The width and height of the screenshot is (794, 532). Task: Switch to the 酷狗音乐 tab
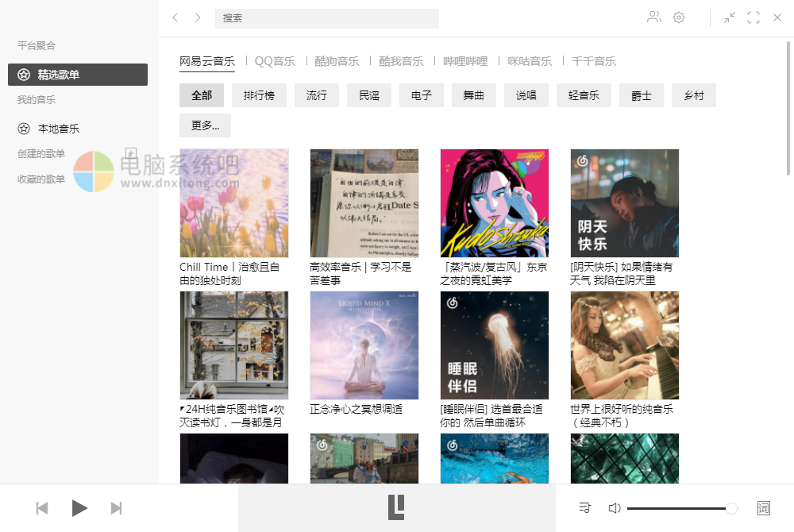[337, 61]
